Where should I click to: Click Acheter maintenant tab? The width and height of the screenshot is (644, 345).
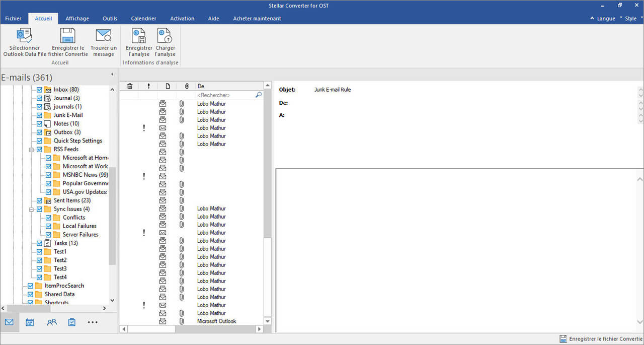[x=257, y=19]
